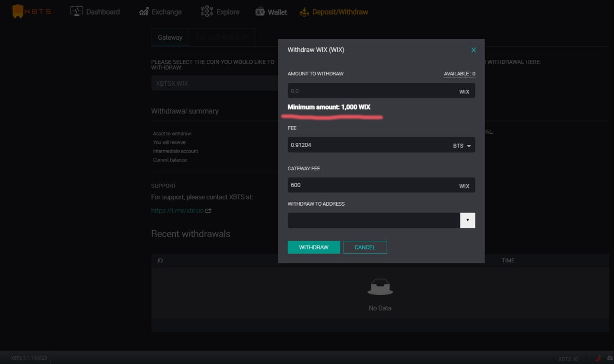Open the BTS fee asset dropdown
The image size is (614, 364).
pyautogui.click(x=462, y=145)
